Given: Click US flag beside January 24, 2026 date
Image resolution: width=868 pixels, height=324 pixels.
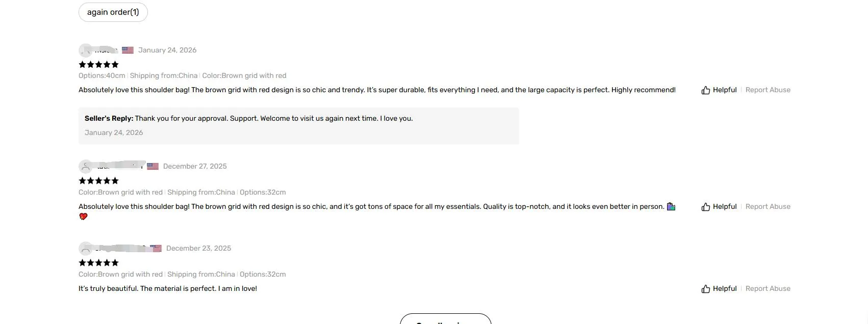Looking at the screenshot, I should 127,50.
